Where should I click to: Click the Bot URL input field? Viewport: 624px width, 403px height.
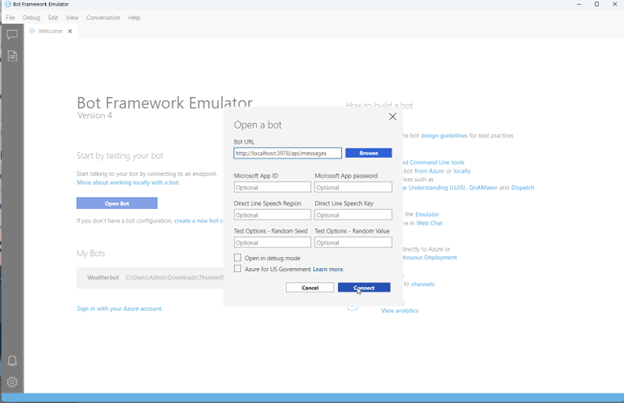[287, 153]
